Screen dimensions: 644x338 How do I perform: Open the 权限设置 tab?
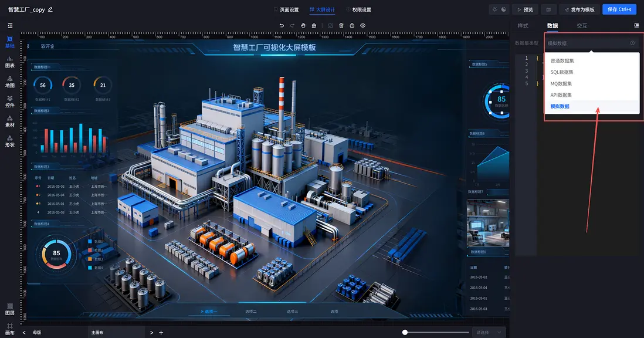358,9
